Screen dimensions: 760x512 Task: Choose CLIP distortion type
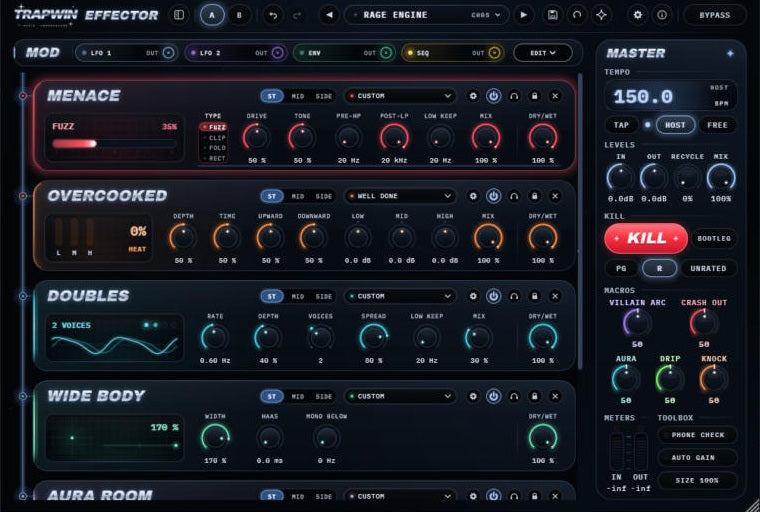coord(215,138)
